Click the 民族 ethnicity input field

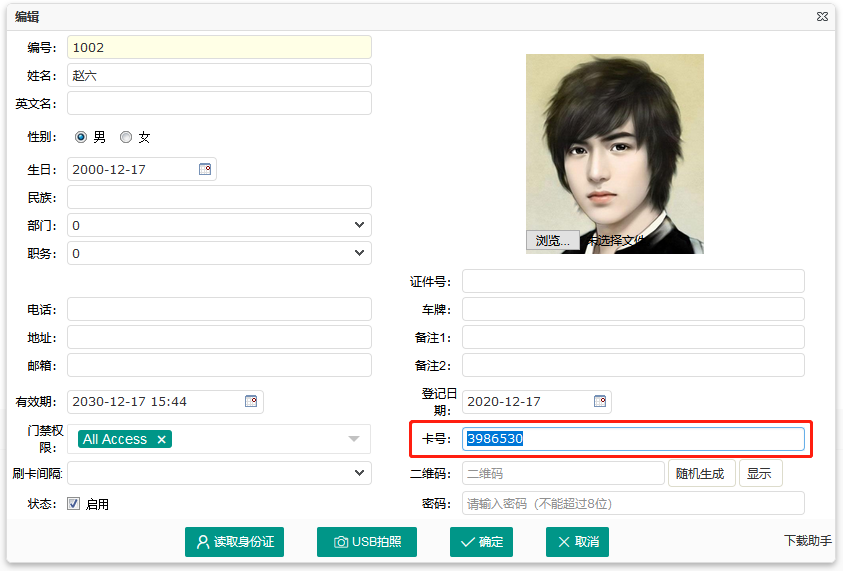219,197
